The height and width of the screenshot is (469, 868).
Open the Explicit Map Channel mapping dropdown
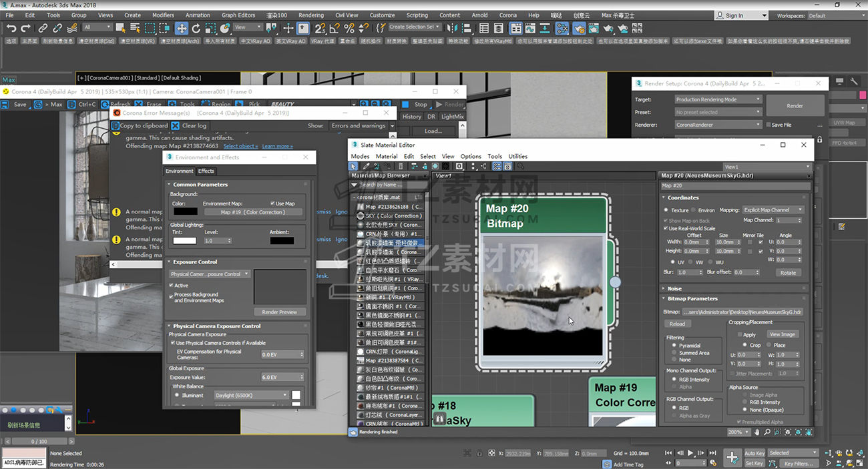coord(772,209)
